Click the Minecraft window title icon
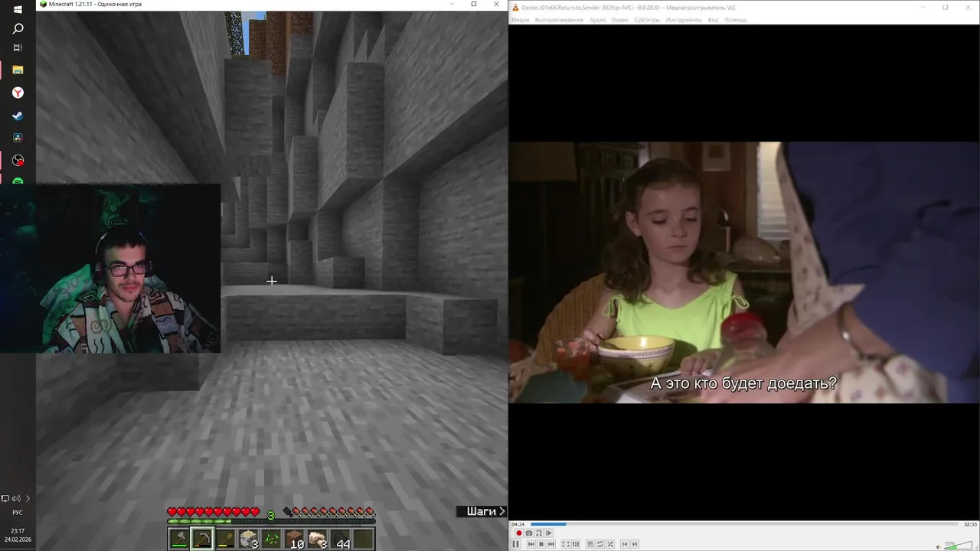Image resolution: width=980 pixels, height=551 pixels. pyautogui.click(x=43, y=5)
